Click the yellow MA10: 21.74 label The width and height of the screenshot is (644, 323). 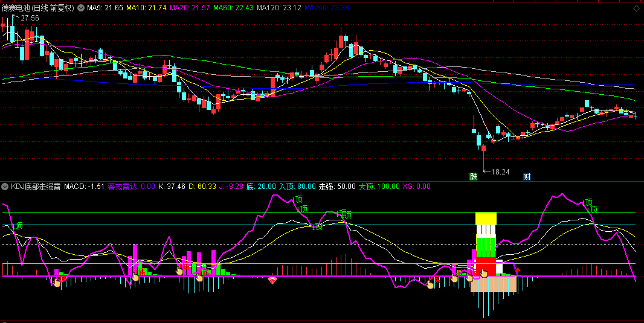click(x=146, y=8)
